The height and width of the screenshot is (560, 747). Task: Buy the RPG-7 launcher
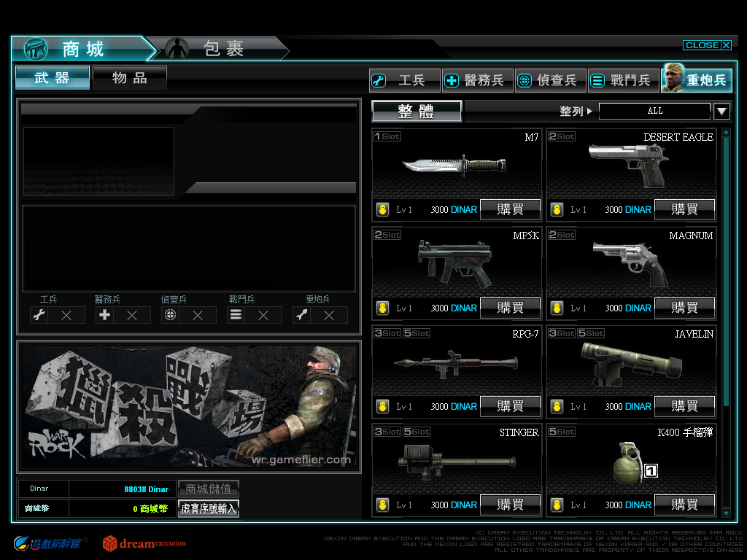point(510,406)
